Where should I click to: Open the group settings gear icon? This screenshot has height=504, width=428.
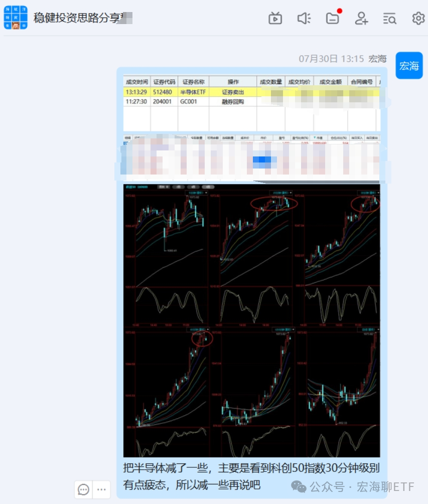tap(418, 19)
